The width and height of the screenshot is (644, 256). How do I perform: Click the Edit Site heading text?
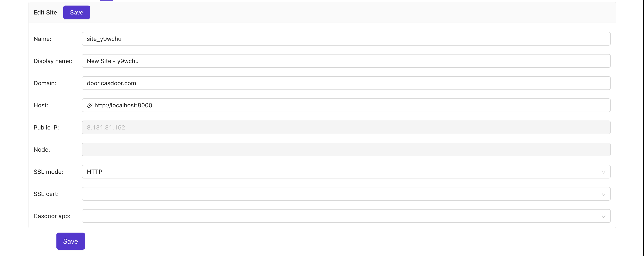(45, 13)
